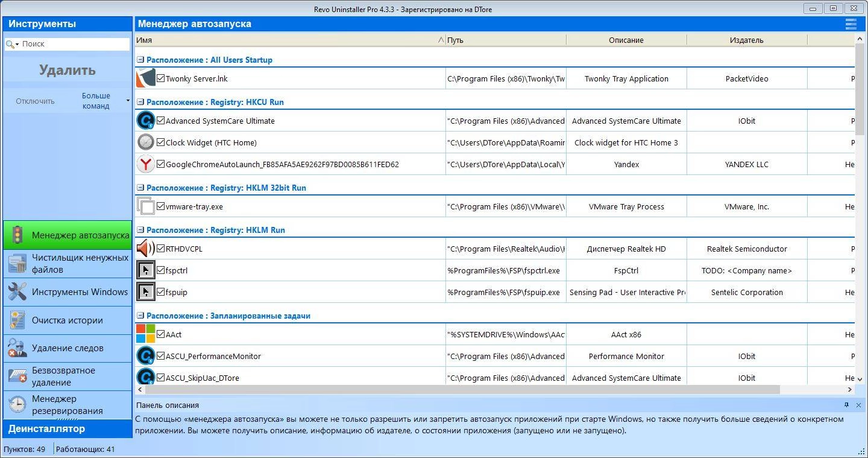Sort by the Описание column header
This screenshot has width=868, height=458.
(x=626, y=40)
